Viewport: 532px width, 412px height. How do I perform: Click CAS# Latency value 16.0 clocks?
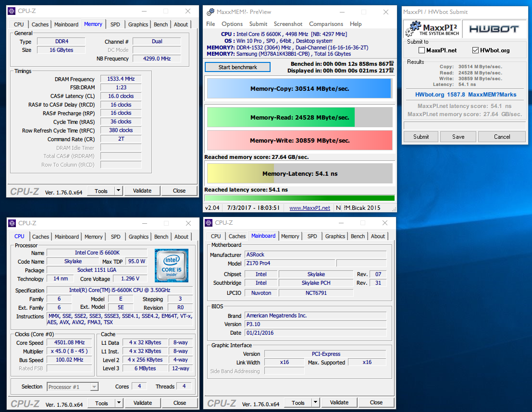tap(121, 96)
